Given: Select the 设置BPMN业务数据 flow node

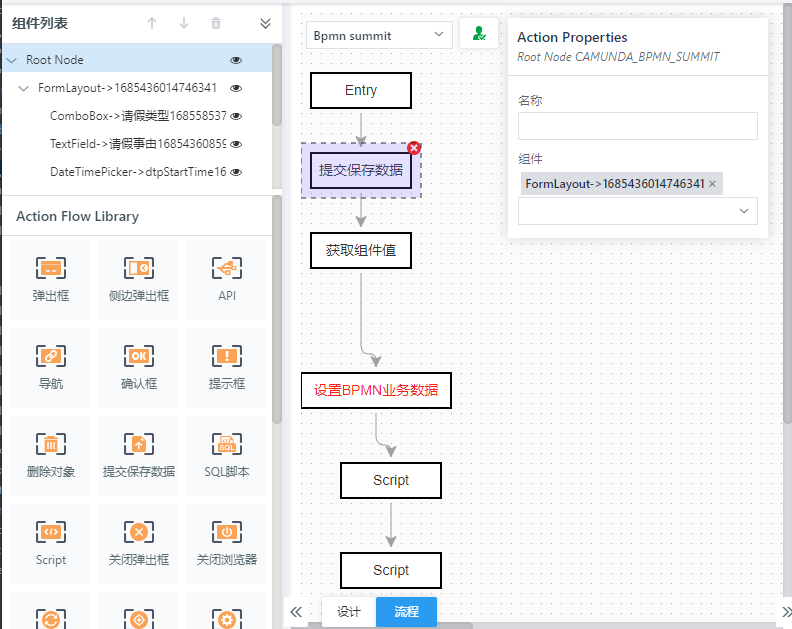Looking at the screenshot, I should (x=376, y=390).
